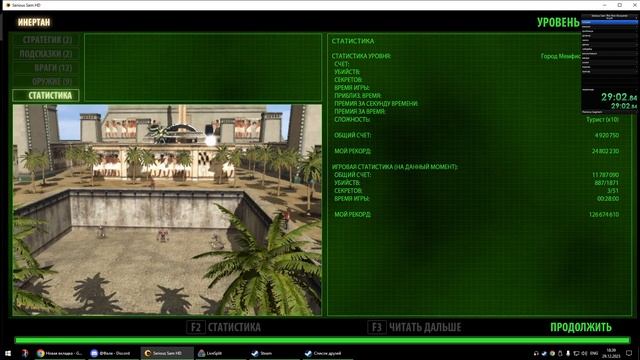Select the Serious Sam HD taskbar button
The width and height of the screenshot is (640, 360).
(167, 353)
